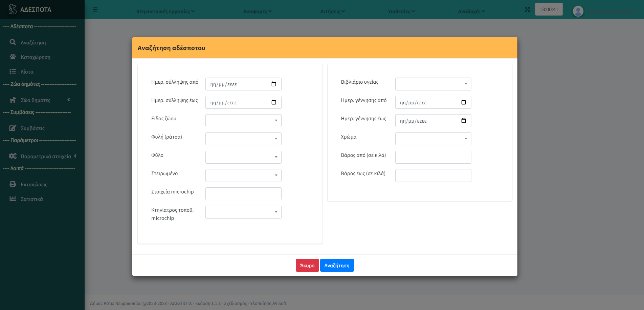Open the Κτηνίατρος τοποθ. microchip dropdown

click(243, 212)
